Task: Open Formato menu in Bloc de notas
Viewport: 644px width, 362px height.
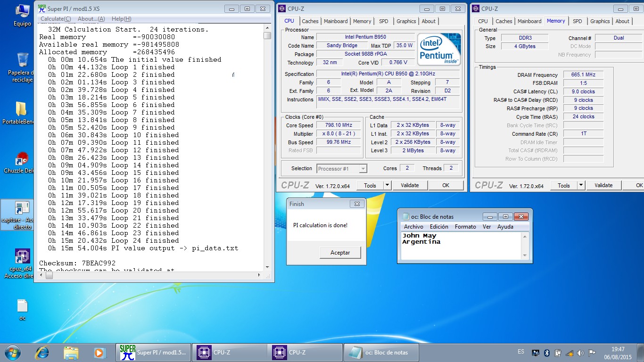Action: pyautogui.click(x=465, y=227)
